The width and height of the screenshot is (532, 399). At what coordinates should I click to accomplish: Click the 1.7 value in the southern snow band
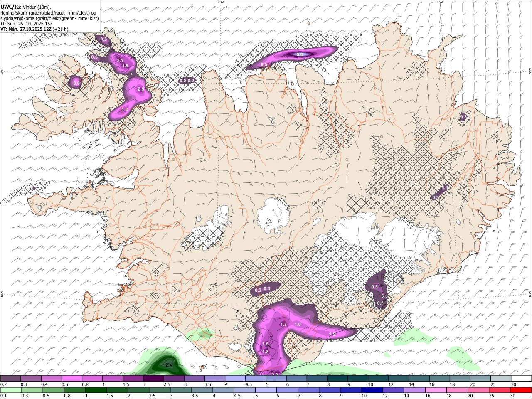coord(284,324)
